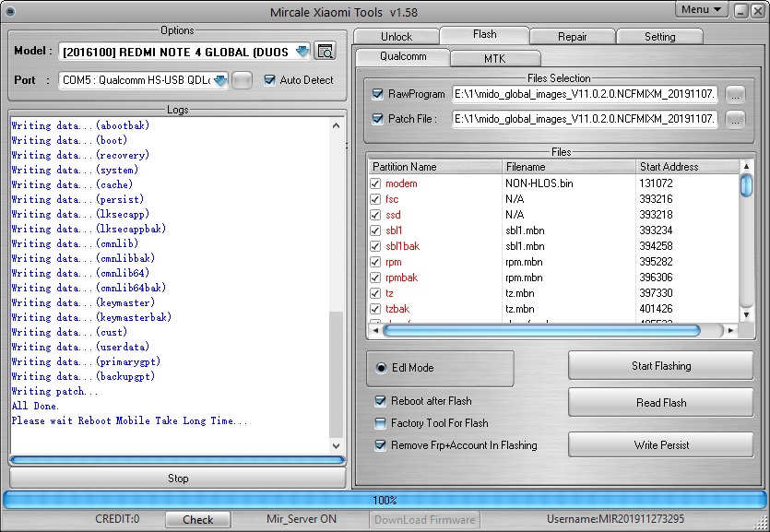Browse for RawProgram file with ellipsis button
The width and height of the screenshot is (770, 532).
[735, 95]
